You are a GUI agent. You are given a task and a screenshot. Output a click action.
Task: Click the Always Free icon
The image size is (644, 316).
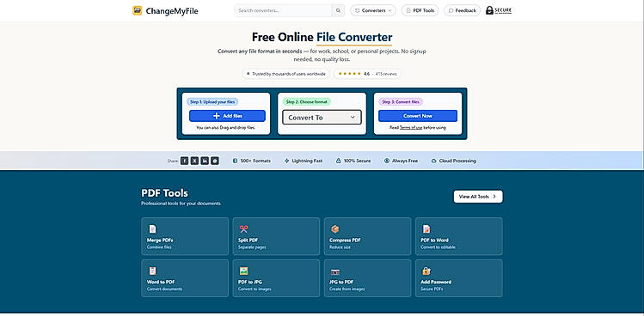click(386, 161)
